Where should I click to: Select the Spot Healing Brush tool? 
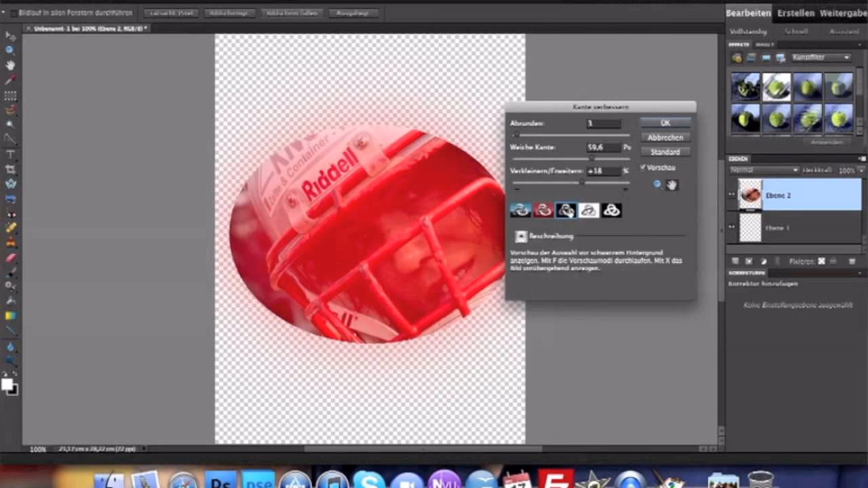tap(10, 228)
